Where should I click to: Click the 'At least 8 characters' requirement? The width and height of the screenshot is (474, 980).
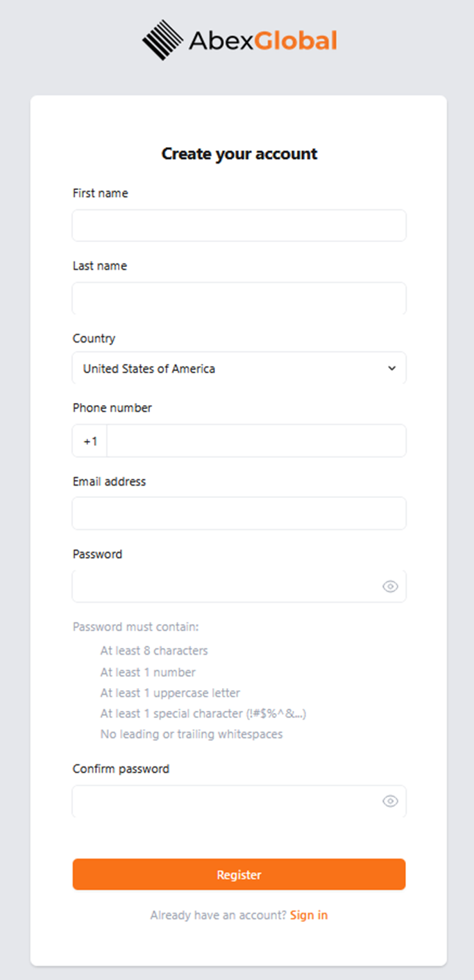[x=154, y=651]
